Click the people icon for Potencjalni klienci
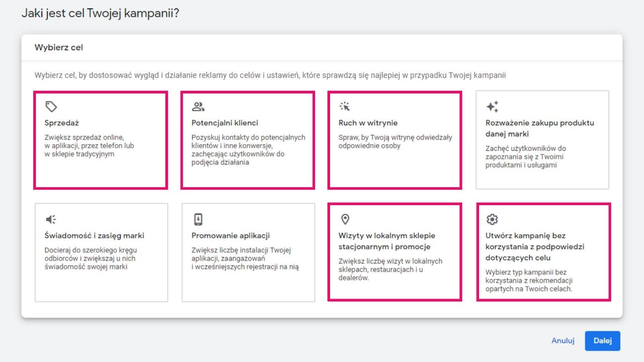Screen dimensions: 644x362 (197, 106)
